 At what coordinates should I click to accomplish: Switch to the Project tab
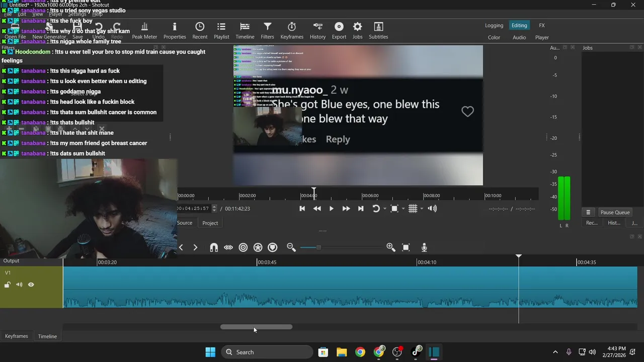(x=210, y=223)
